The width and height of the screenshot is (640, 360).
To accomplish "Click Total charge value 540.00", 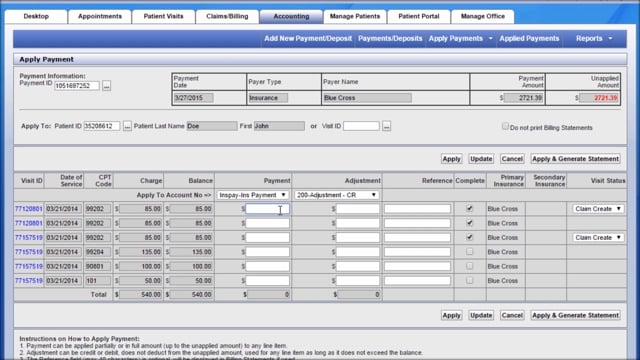I will coord(140,294).
